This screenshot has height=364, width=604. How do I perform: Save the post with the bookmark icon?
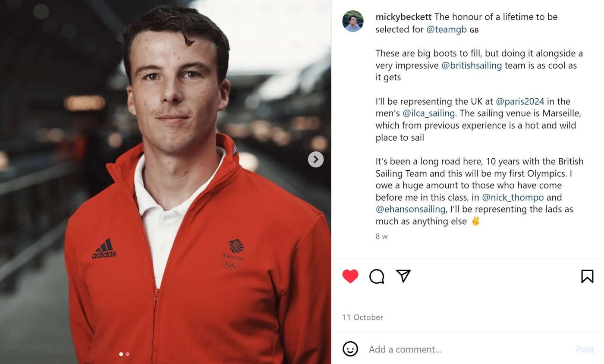587,276
